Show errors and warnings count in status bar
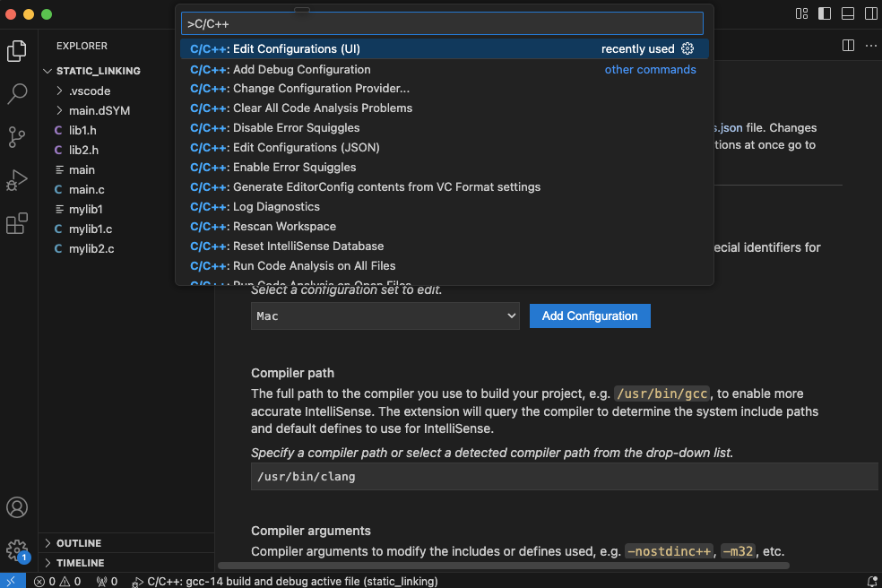 pos(57,581)
